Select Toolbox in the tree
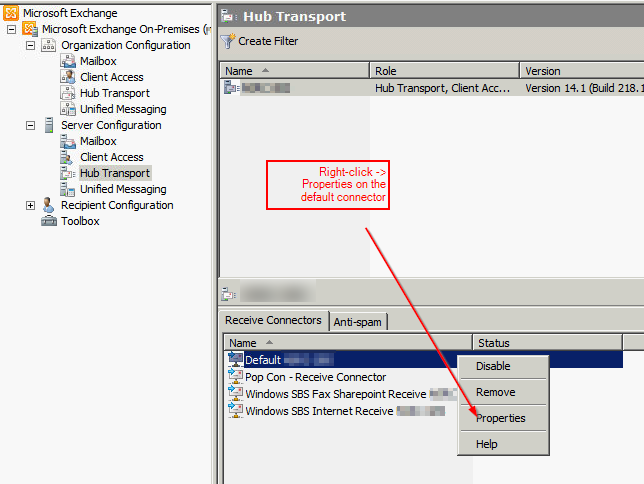Screen dimensions: 644x484 point(80,221)
